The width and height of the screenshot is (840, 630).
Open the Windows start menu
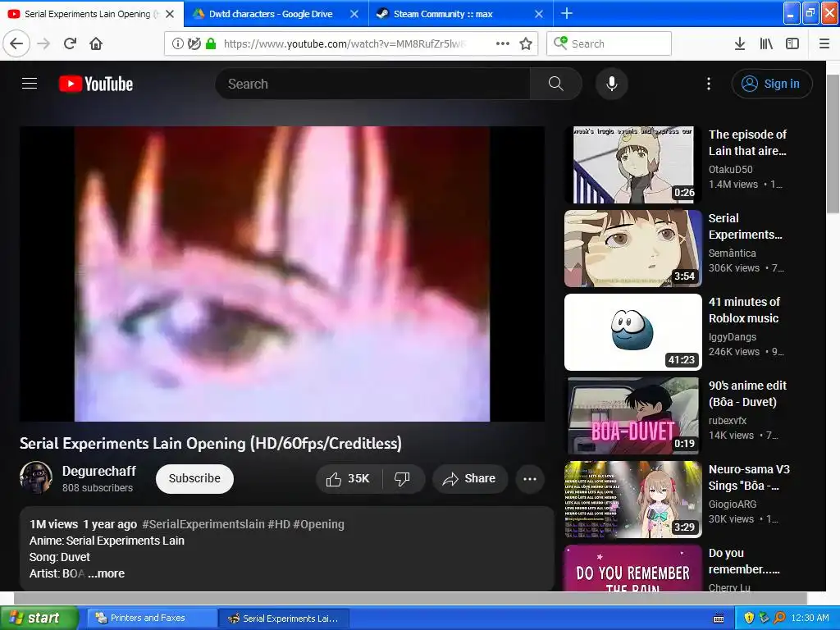[x=39, y=618]
